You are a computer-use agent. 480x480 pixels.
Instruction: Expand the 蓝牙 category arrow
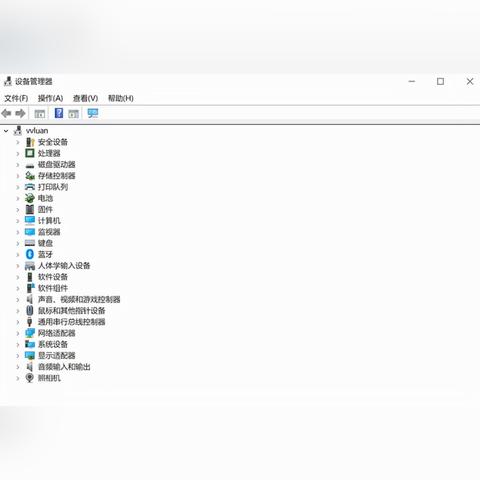point(18,255)
